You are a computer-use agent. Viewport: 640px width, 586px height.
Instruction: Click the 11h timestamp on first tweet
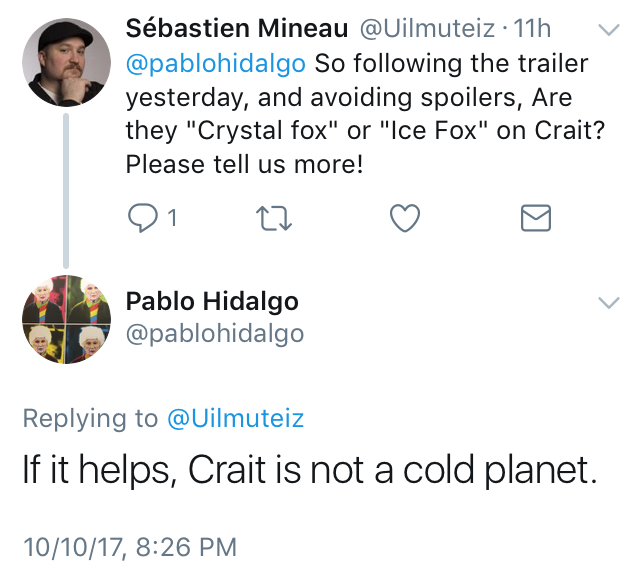(x=531, y=30)
